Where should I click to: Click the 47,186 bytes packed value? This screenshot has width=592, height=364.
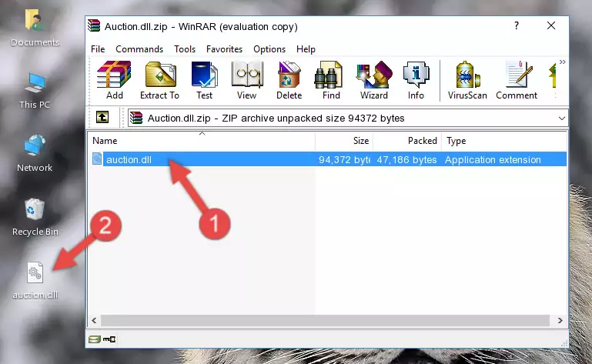tap(406, 160)
